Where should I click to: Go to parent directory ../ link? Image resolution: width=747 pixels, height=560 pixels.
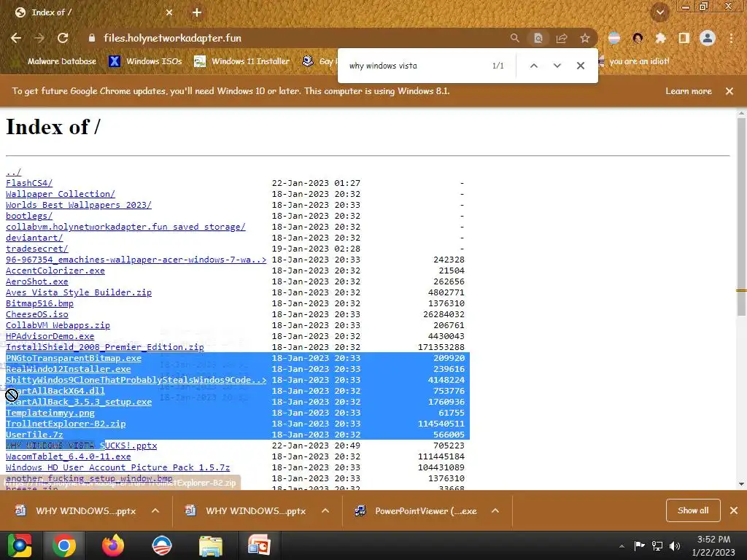pyautogui.click(x=13, y=172)
